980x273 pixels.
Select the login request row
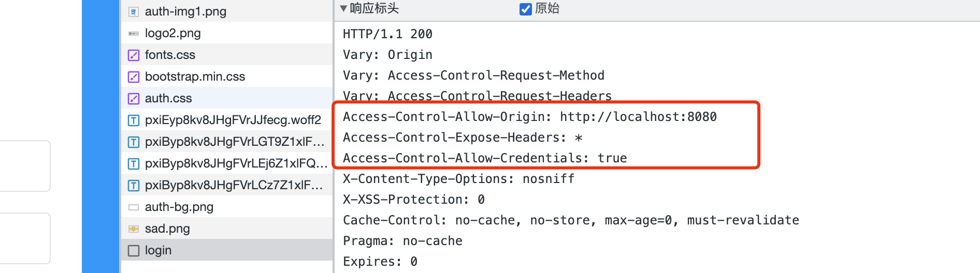158,250
